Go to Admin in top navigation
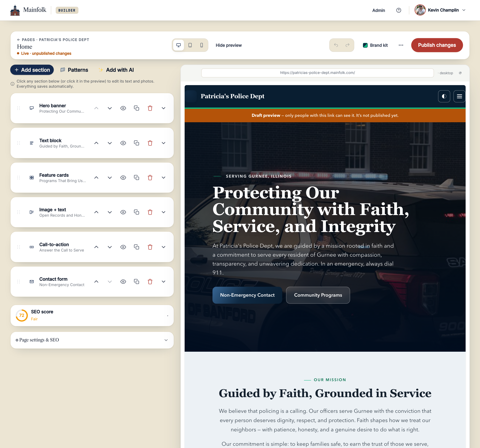480x448 pixels. [378, 10]
